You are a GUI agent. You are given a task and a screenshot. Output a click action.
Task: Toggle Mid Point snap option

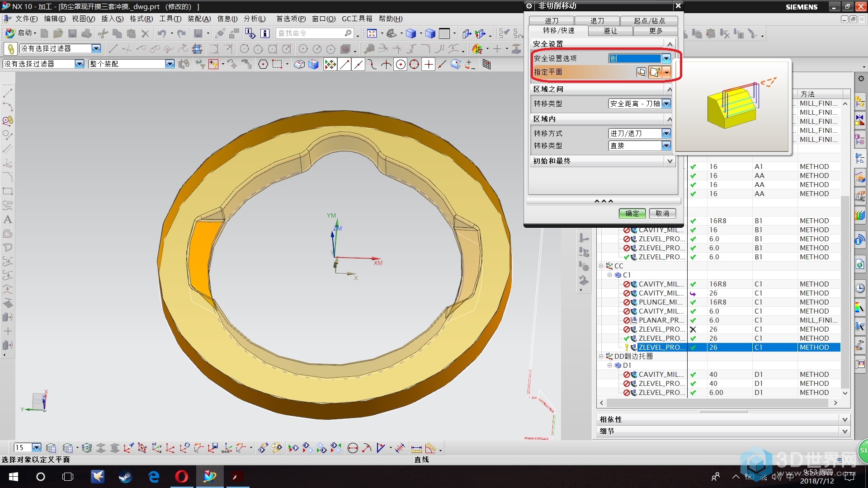[x=359, y=64]
